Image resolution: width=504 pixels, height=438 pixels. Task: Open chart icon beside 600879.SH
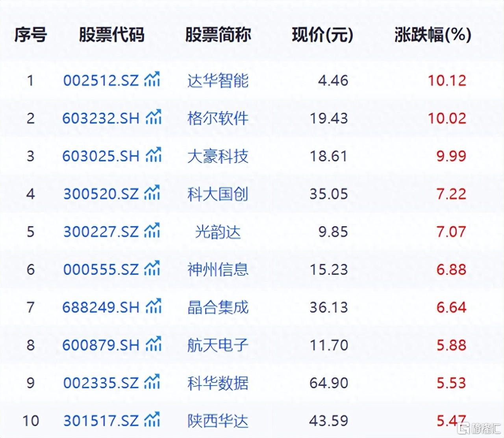[x=154, y=344]
